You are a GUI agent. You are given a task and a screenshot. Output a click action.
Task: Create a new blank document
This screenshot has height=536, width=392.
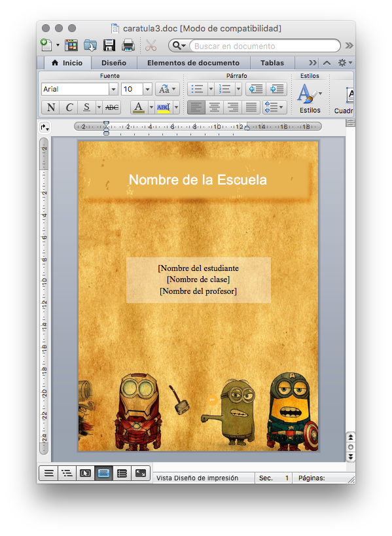coord(46,45)
